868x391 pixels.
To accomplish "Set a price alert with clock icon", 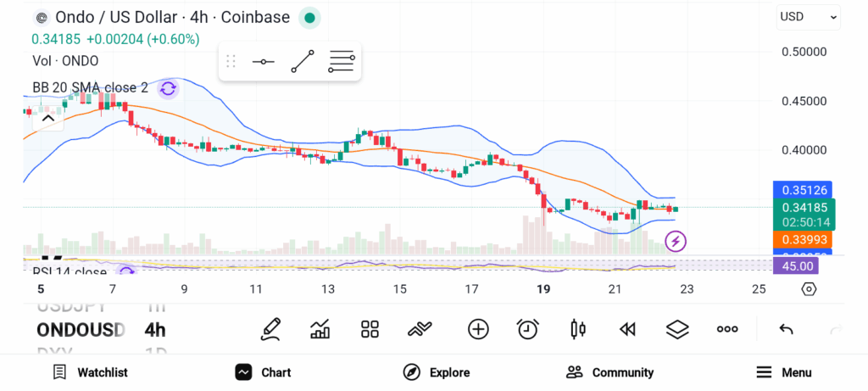I will tap(528, 329).
